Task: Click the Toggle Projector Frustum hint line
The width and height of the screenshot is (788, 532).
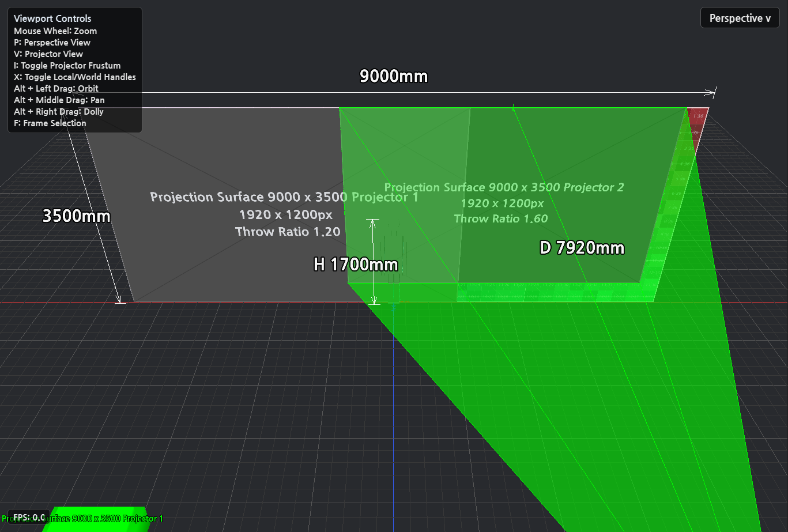Action: coord(67,65)
